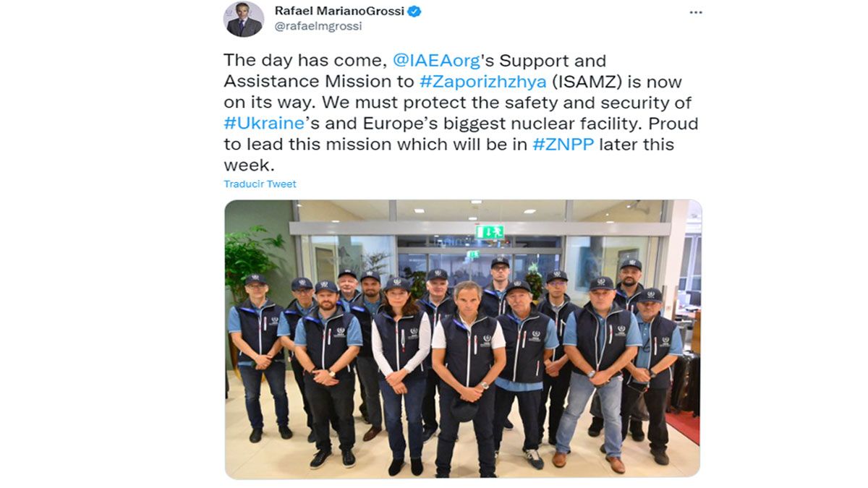Open the @rafaelmgrossi handle link
868x488 pixels.
[x=318, y=27]
